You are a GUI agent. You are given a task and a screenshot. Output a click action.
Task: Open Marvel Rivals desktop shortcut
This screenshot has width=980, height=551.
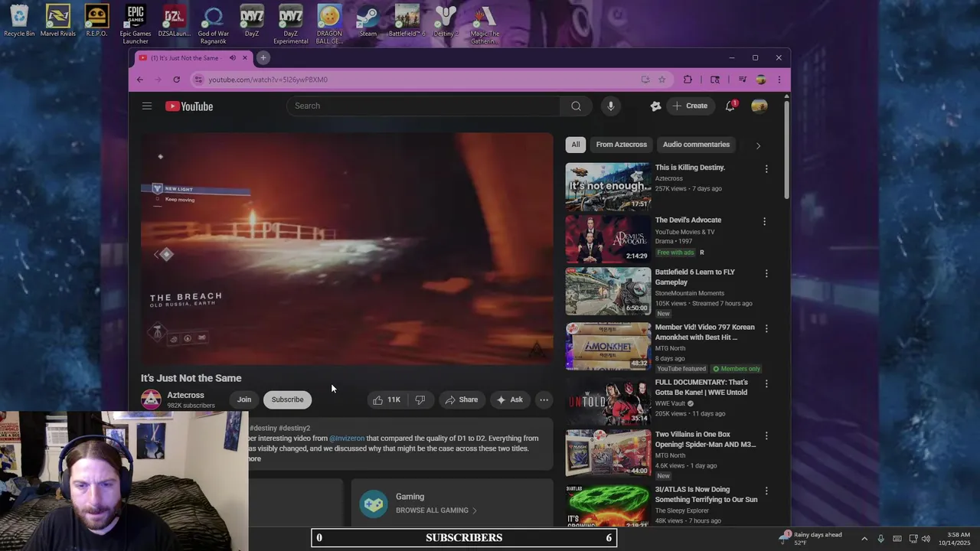pos(57,21)
